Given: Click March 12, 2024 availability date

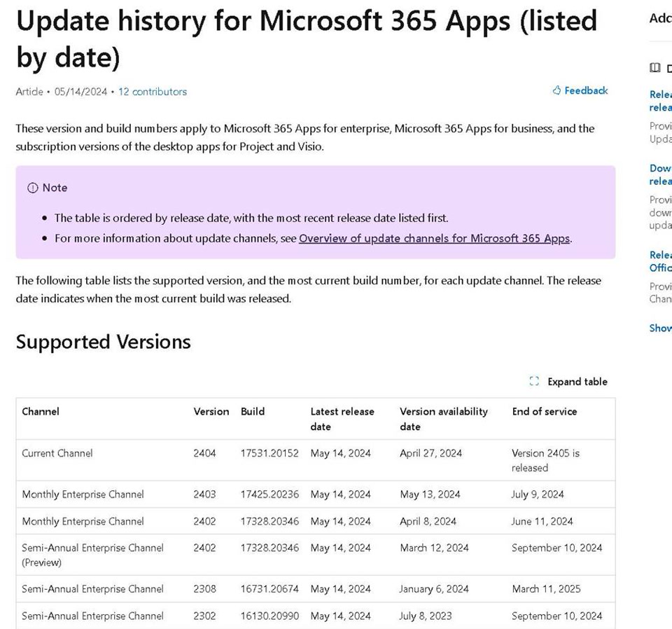Looking at the screenshot, I should (434, 548).
